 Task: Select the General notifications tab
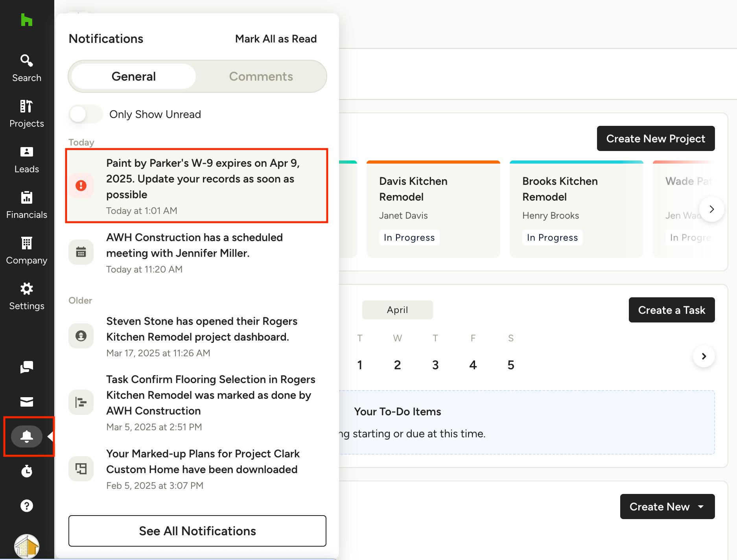(134, 76)
